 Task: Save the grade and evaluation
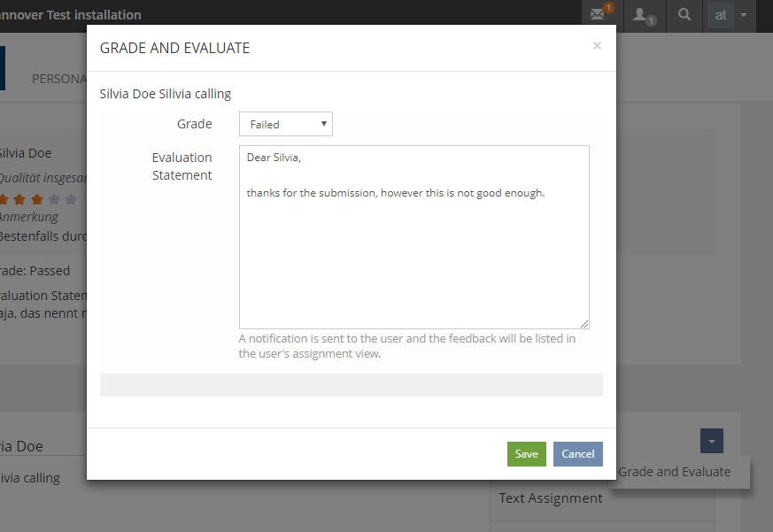tap(526, 454)
